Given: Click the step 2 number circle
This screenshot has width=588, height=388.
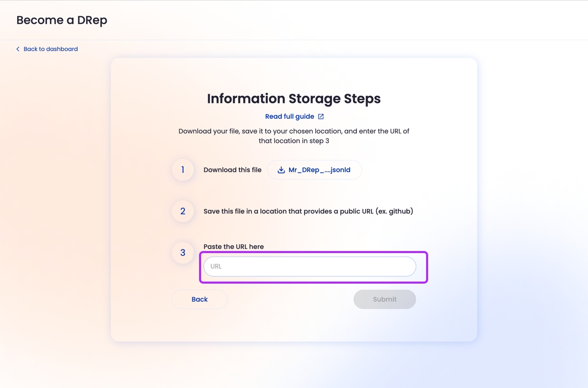Looking at the screenshot, I should point(183,211).
